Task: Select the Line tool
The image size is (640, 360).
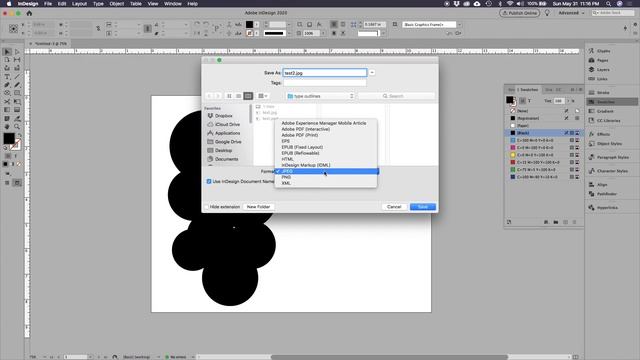Action: pyautogui.click(x=17, y=77)
